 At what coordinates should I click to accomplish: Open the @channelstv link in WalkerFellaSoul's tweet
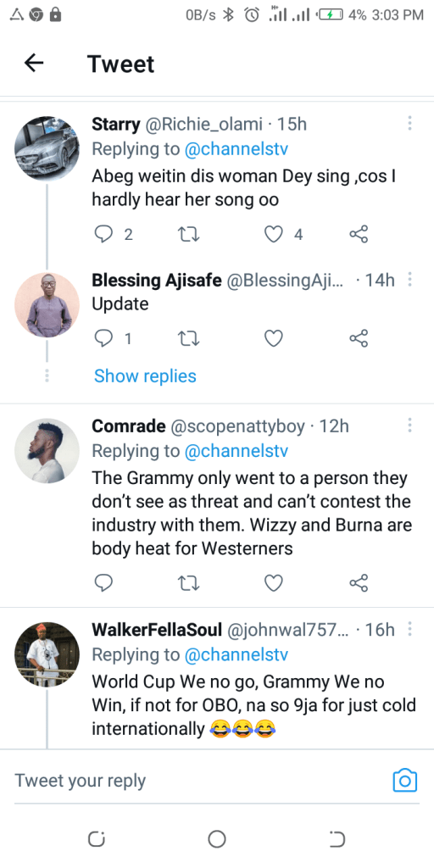[x=236, y=655]
